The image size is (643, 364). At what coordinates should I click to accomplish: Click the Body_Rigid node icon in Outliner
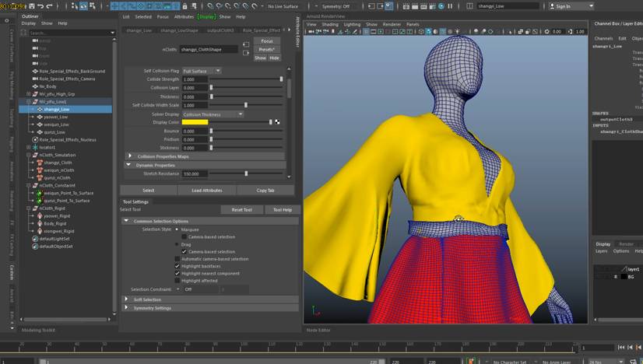click(x=40, y=224)
